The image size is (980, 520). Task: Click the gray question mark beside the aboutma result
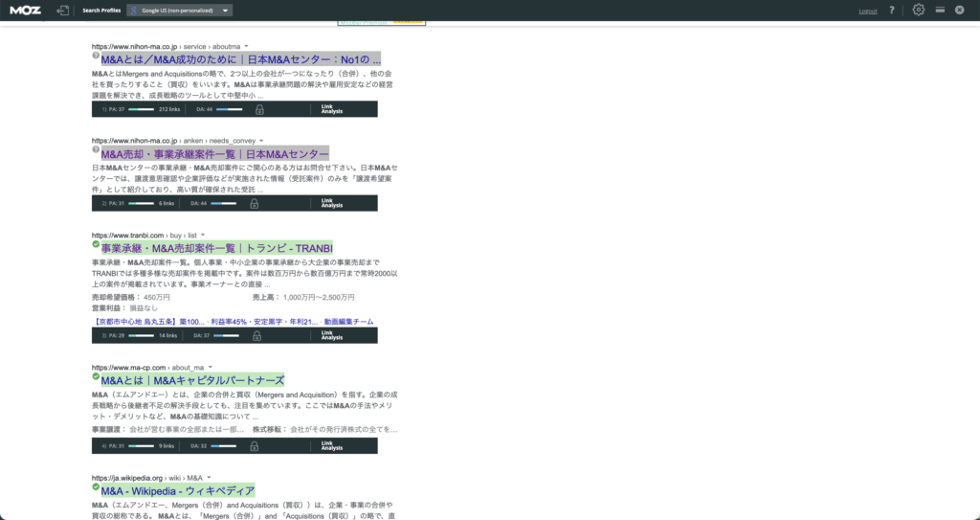coord(96,56)
